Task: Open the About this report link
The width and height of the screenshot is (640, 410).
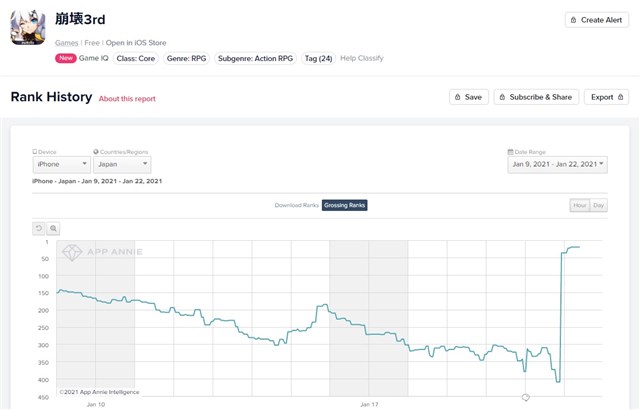Action: point(127,99)
